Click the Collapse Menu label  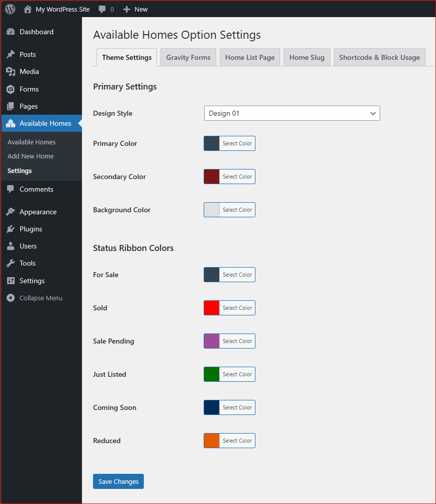click(x=41, y=298)
